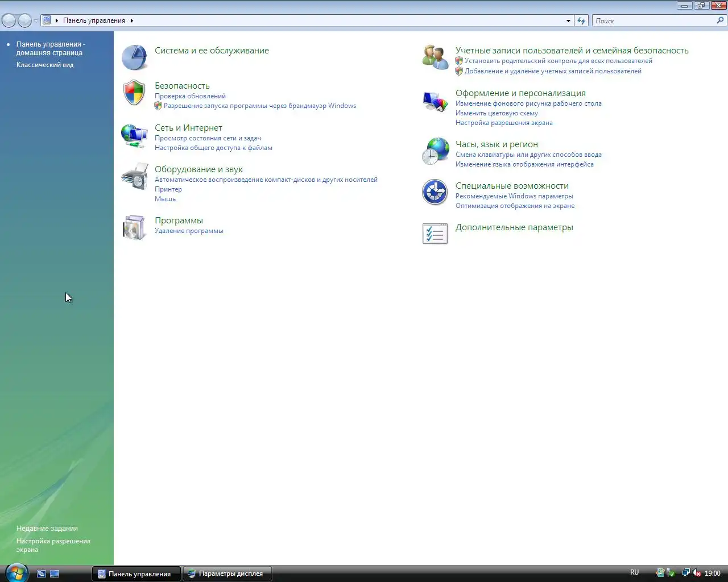Click the muted volume tray icon

[697, 573]
